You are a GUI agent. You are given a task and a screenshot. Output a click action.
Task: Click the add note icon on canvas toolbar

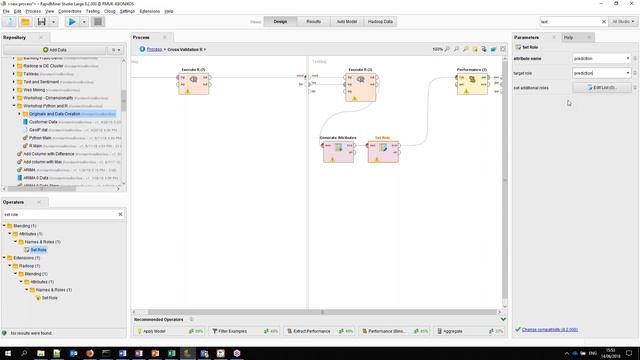(x=475, y=49)
